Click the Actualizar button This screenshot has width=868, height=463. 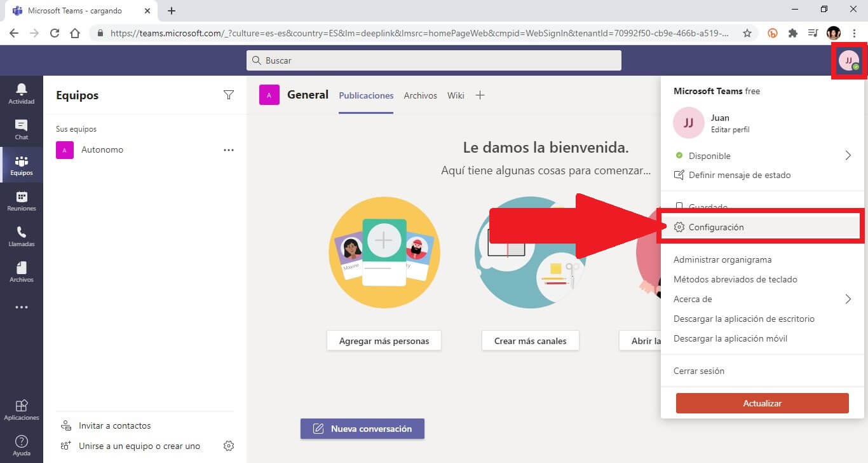[x=762, y=403]
